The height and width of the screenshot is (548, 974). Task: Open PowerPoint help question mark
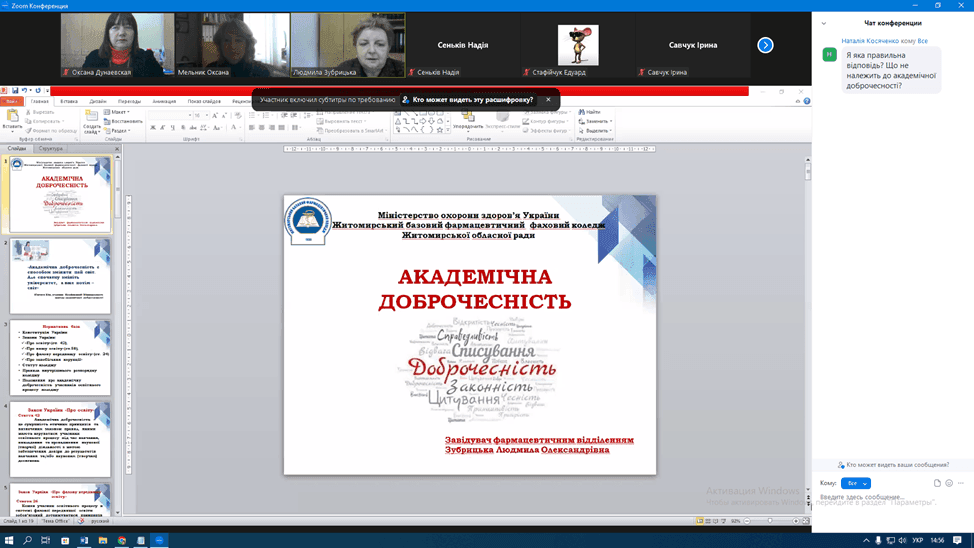[x=807, y=101]
